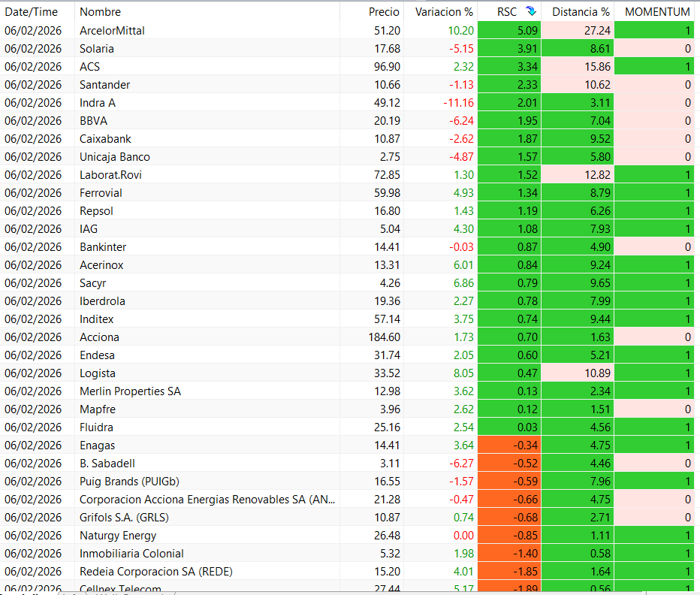Click the B. Sabadell name cell

coord(107,464)
